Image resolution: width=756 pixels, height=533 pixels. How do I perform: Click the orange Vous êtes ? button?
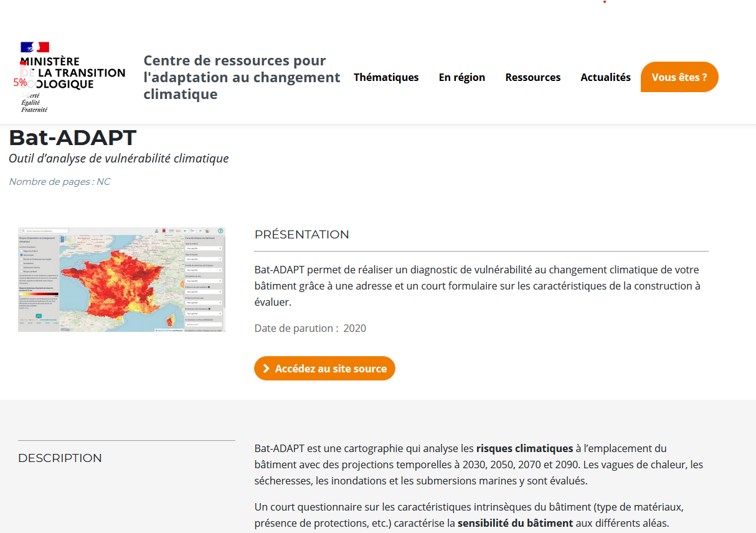point(679,77)
